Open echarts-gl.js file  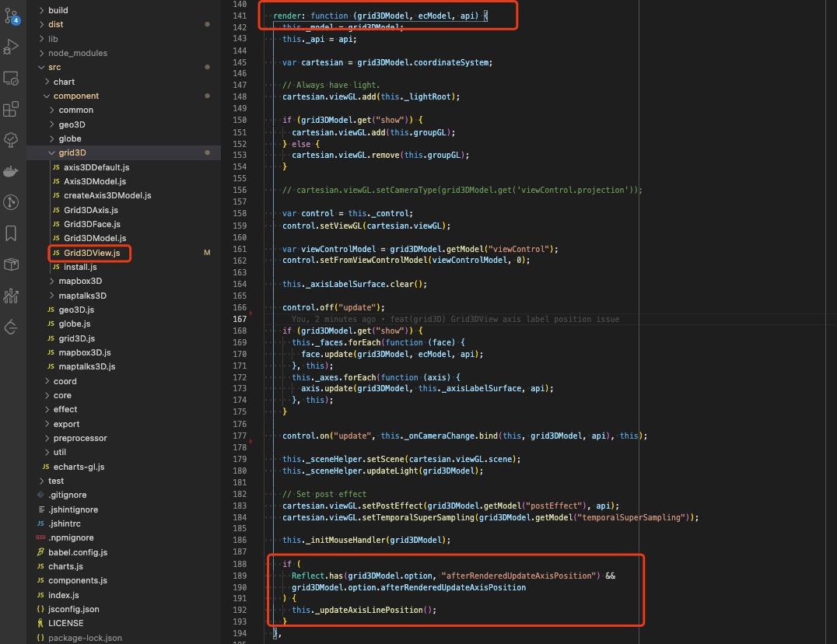[x=124, y=467]
